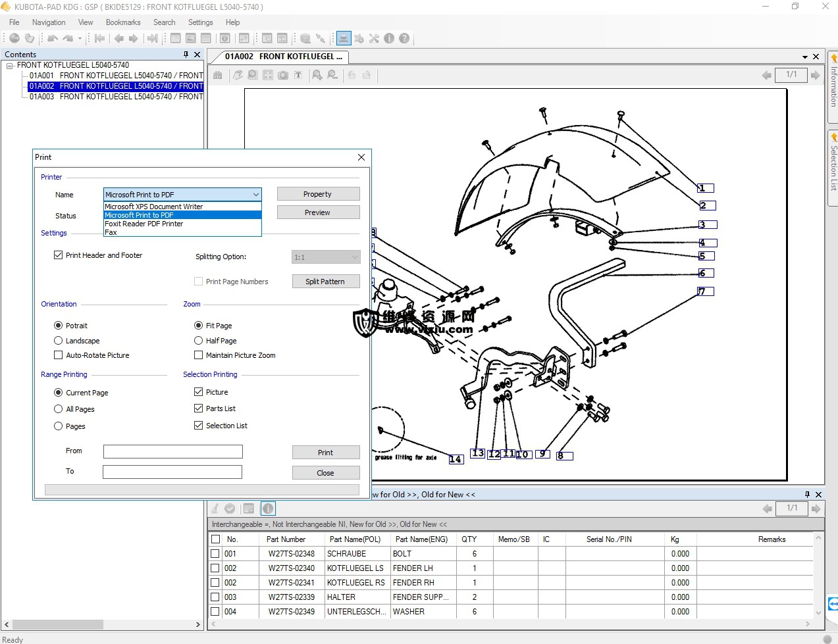Click the list view icon in parts list toolbar

point(248,508)
